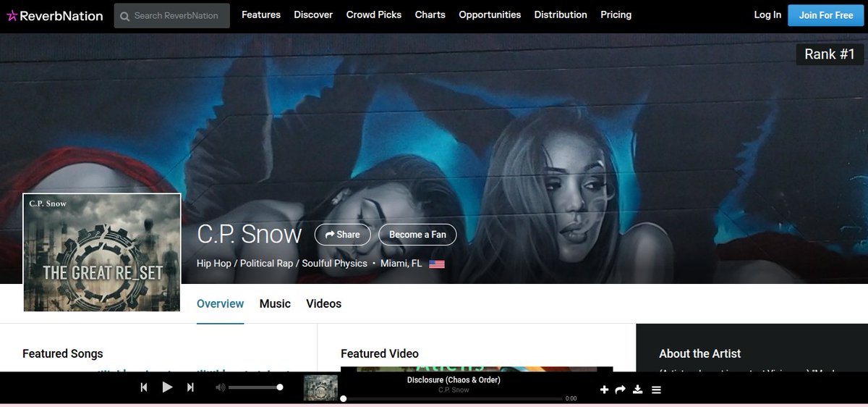The width and height of the screenshot is (868, 407).
Task: Click the Featured Video heading
Action: click(x=380, y=353)
